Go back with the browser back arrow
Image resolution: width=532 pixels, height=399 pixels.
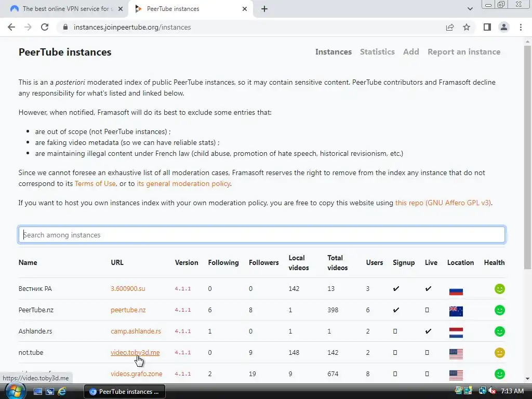11,27
